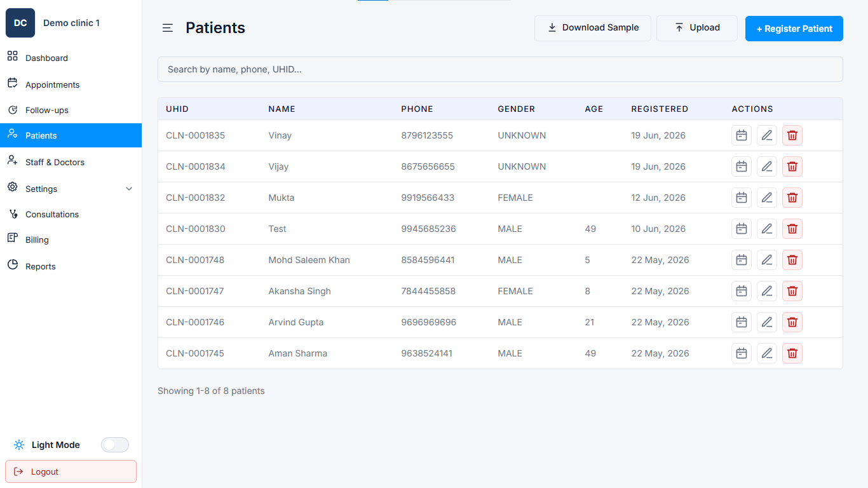Click phone number 9638524141
The image size is (868, 488).
426,353
